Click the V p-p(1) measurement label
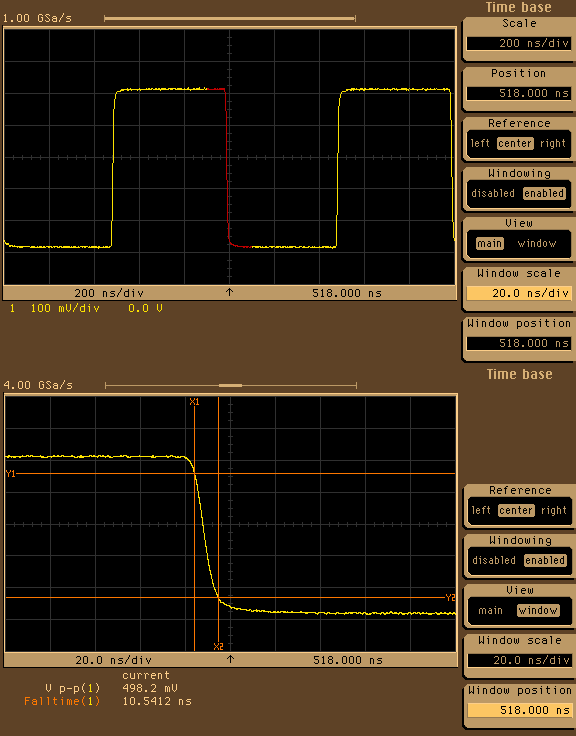The width and height of the screenshot is (576, 736). pos(73,689)
